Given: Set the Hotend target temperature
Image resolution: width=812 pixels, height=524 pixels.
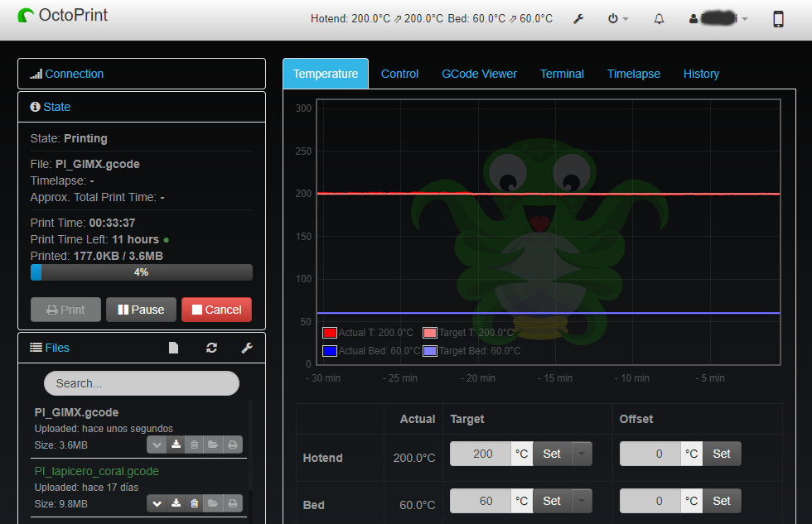Looking at the screenshot, I should (x=552, y=454).
